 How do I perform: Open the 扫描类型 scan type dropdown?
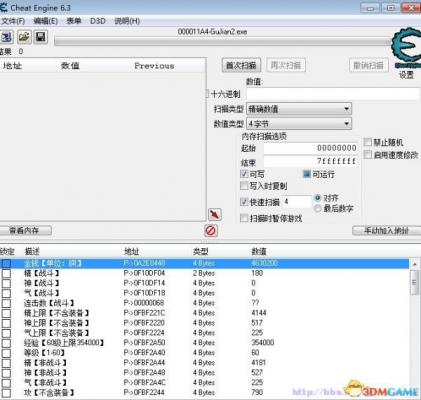point(299,109)
